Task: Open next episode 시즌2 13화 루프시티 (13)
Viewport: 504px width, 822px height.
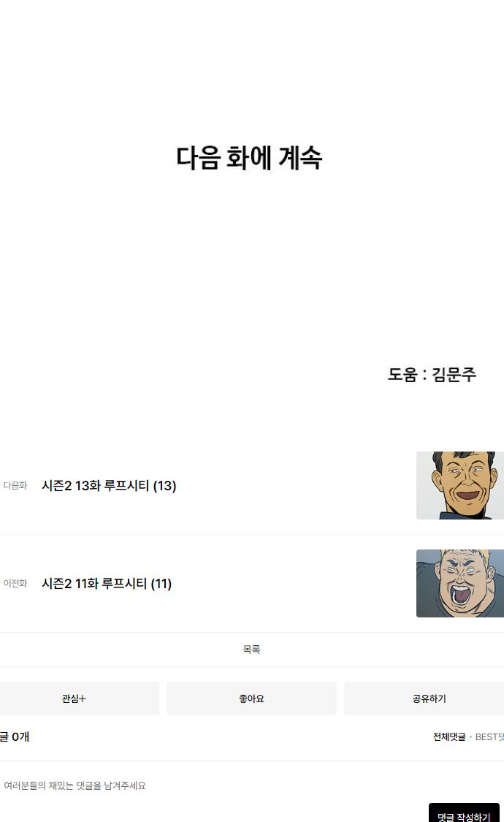Action: (x=109, y=485)
